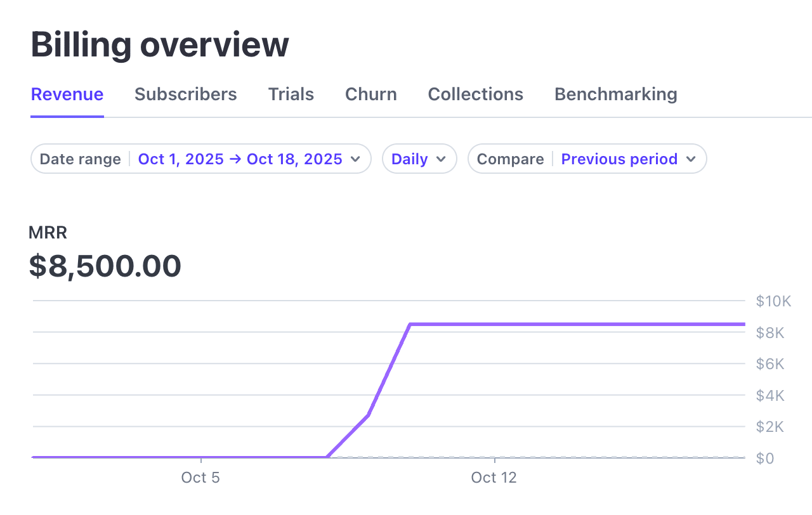Open the Daily interval dropdown

click(x=419, y=159)
